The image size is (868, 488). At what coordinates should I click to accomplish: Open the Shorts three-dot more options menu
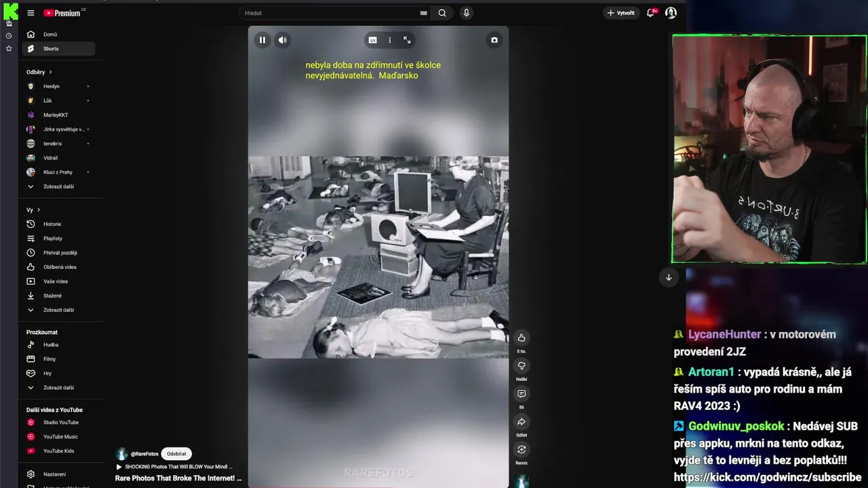click(x=389, y=40)
